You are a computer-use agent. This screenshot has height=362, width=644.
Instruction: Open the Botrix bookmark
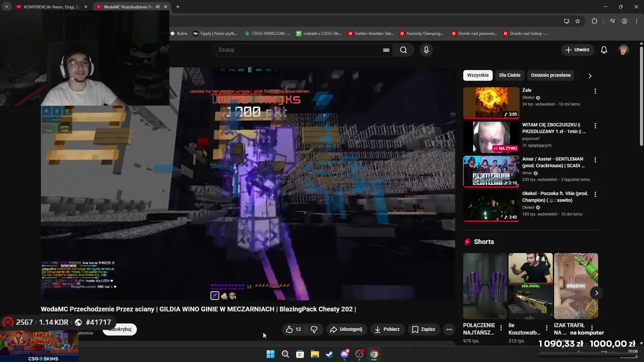[179, 33]
